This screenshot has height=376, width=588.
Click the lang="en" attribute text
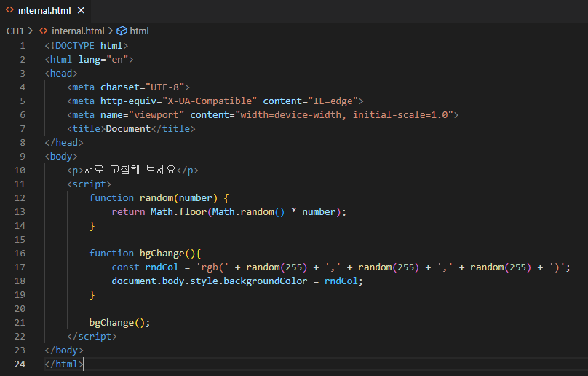(103, 60)
